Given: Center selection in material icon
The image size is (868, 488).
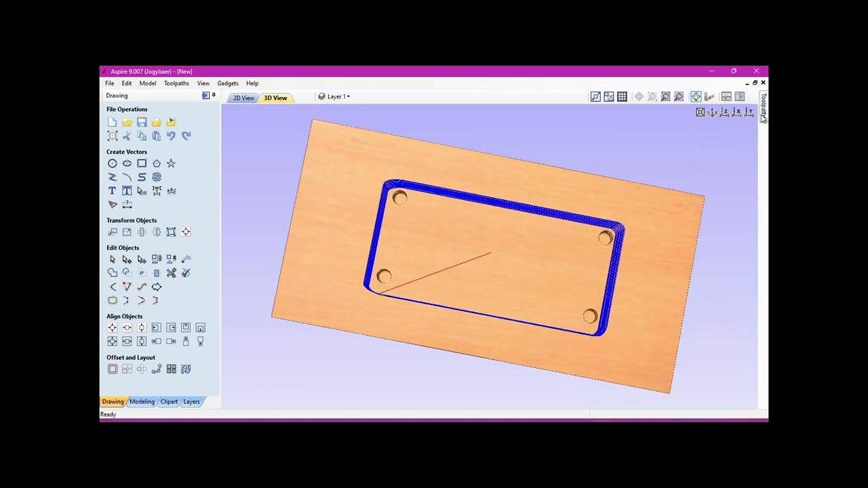Looking at the screenshot, I should coord(112,328).
